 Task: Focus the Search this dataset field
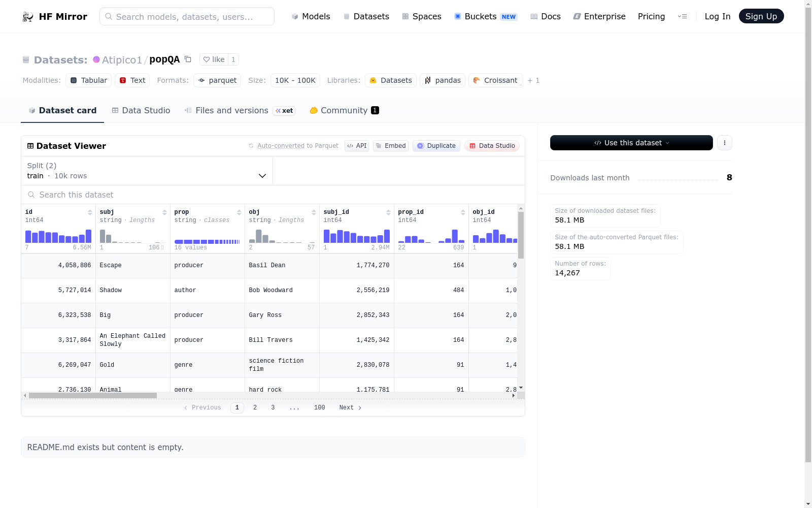click(x=273, y=195)
